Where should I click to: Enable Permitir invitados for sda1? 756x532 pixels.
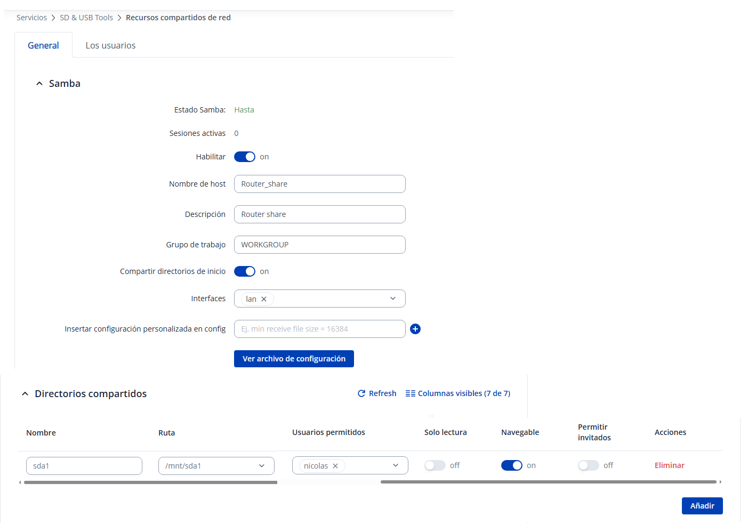point(588,465)
